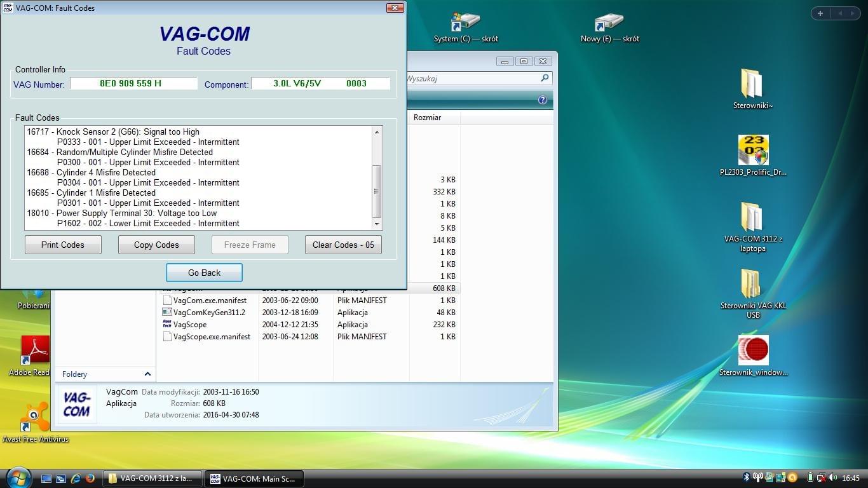Open Avast Free Antivirus desktop shortcut
This screenshot has width=868, height=488.
tap(36, 423)
